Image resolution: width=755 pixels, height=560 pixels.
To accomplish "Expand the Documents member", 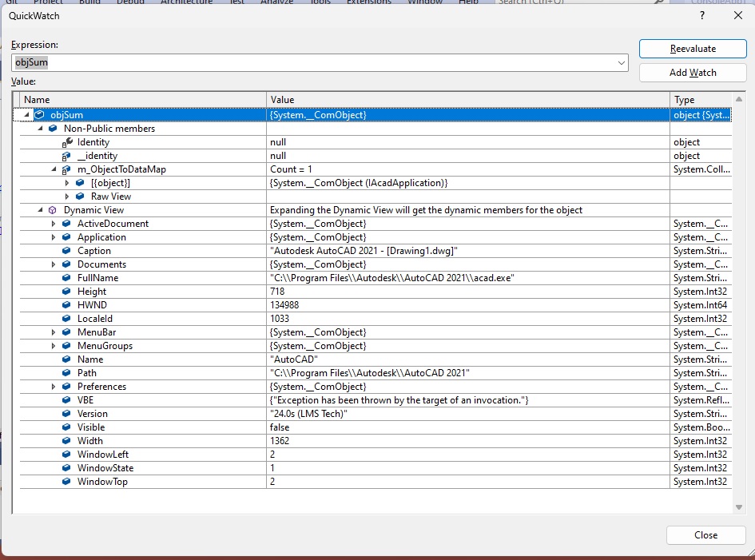I will point(53,264).
